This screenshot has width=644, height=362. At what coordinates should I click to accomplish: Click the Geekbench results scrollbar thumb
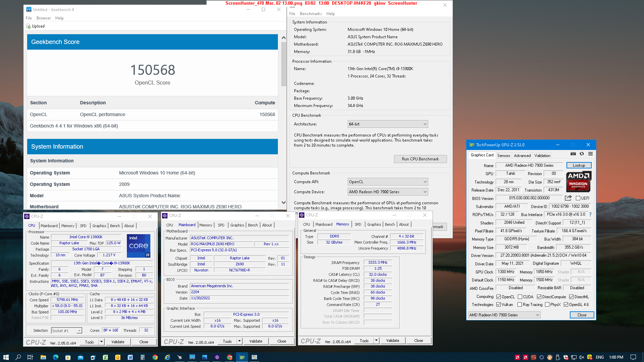click(284, 64)
